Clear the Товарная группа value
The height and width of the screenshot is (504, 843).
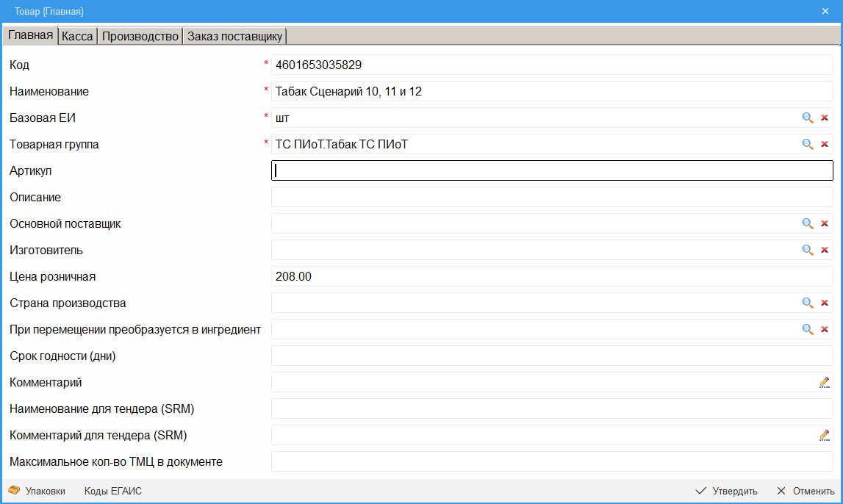click(825, 144)
